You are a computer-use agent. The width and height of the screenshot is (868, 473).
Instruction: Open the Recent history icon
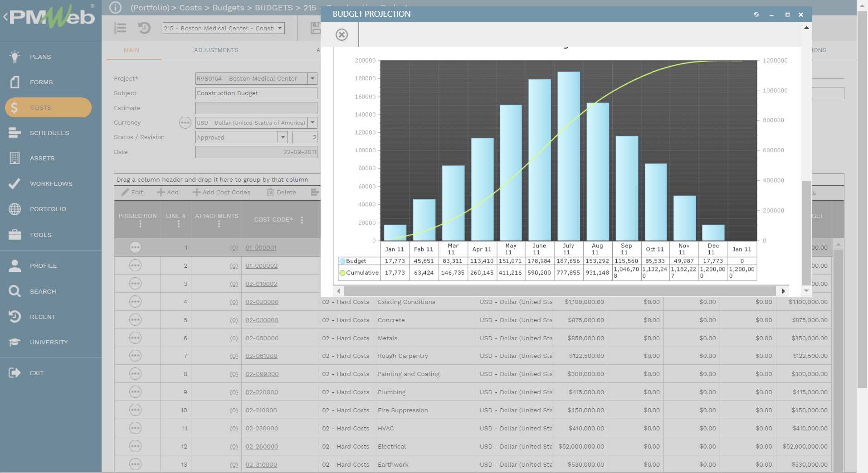(x=15, y=317)
